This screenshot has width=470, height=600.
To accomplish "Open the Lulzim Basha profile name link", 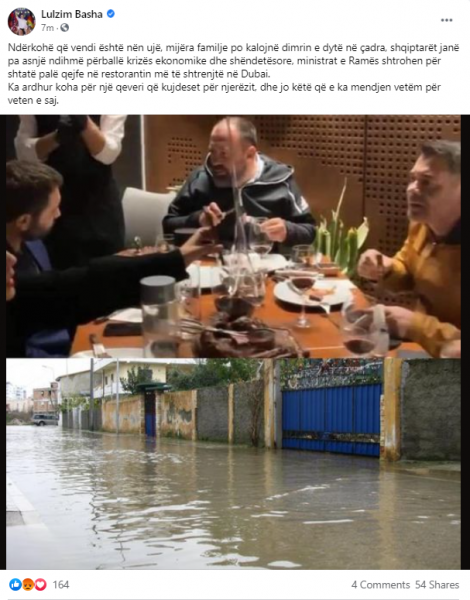I will coord(72,14).
